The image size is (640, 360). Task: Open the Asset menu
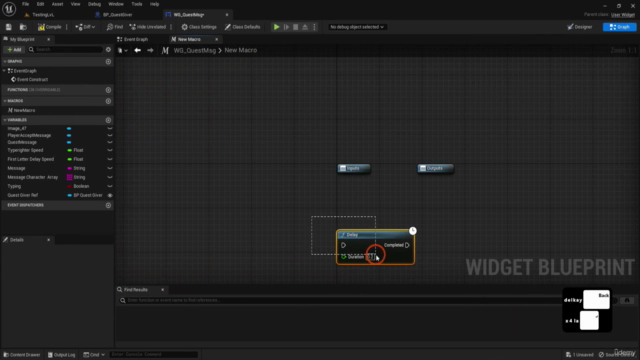58,4
